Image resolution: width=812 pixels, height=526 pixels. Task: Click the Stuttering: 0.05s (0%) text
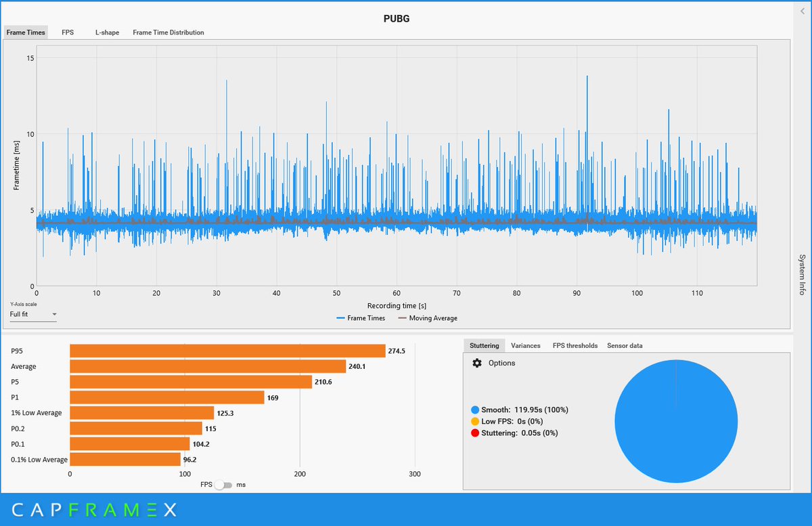click(x=520, y=433)
